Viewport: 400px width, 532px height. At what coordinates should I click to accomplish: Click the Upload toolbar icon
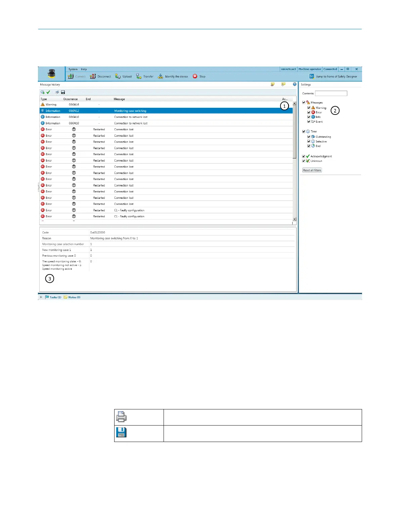pyautogui.click(x=118, y=77)
